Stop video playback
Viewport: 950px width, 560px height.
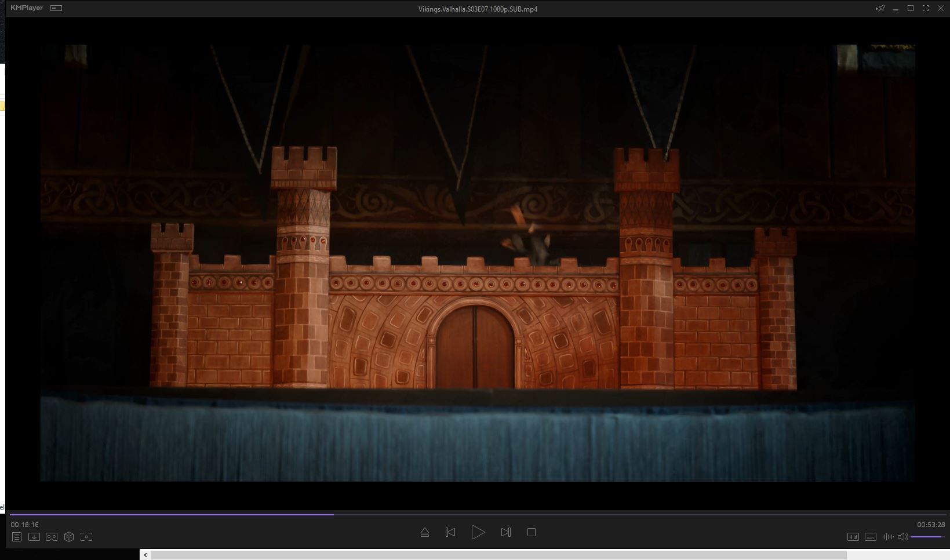pyautogui.click(x=532, y=532)
